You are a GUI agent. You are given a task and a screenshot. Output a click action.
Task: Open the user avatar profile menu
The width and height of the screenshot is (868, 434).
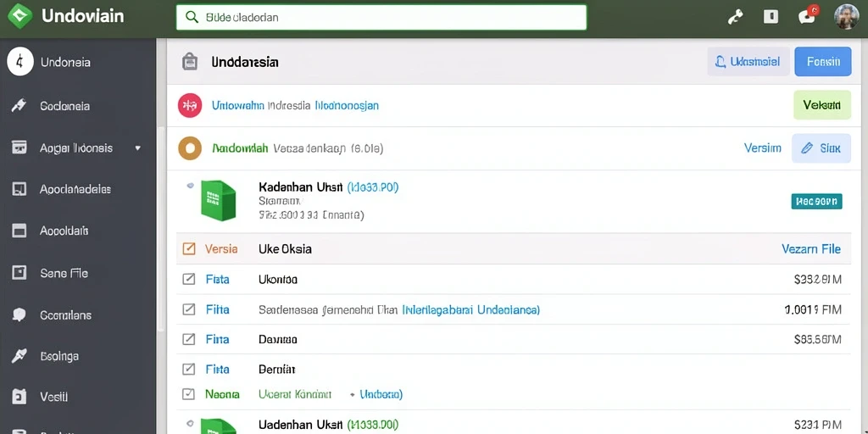[847, 16]
